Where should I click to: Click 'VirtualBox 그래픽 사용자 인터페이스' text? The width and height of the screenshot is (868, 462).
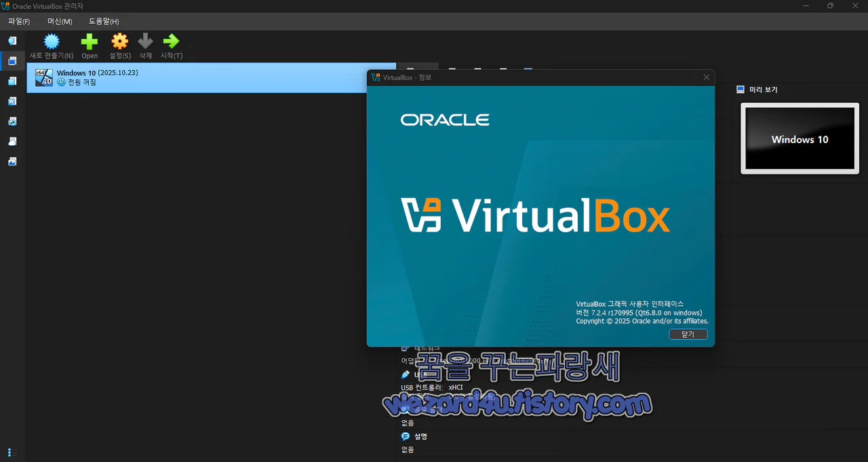[x=630, y=304]
